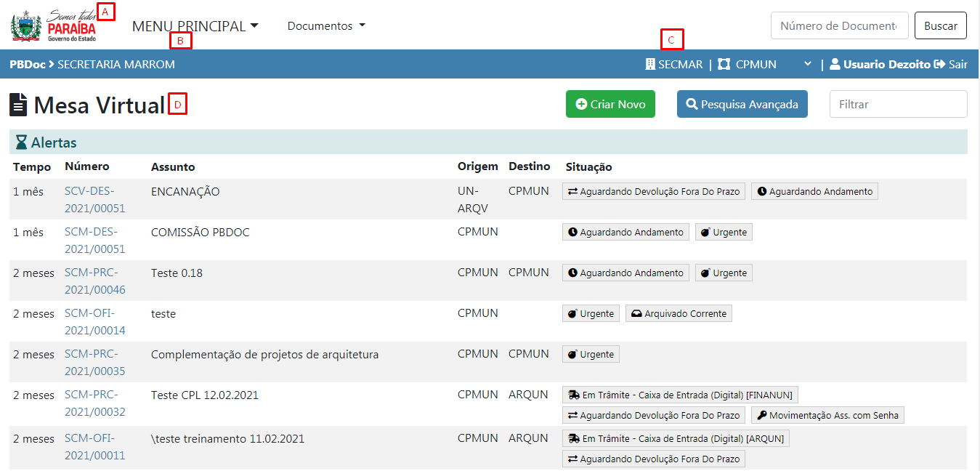980x471 pixels.
Task: Open document SCM-OFI-2021/00011
Action: point(94,447)
